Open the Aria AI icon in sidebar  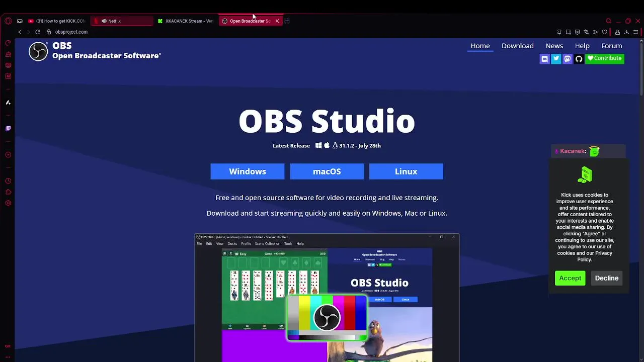(x=8, y=103)
